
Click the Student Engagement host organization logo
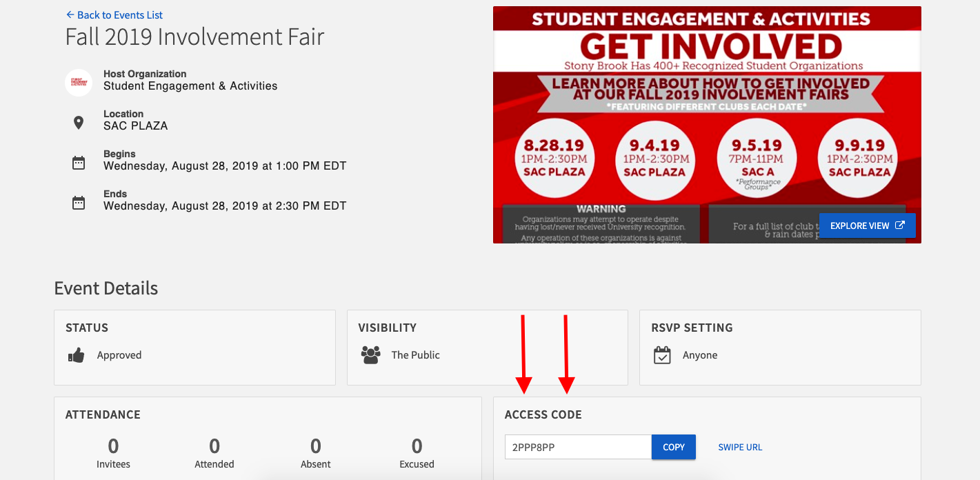pos(79,83)
